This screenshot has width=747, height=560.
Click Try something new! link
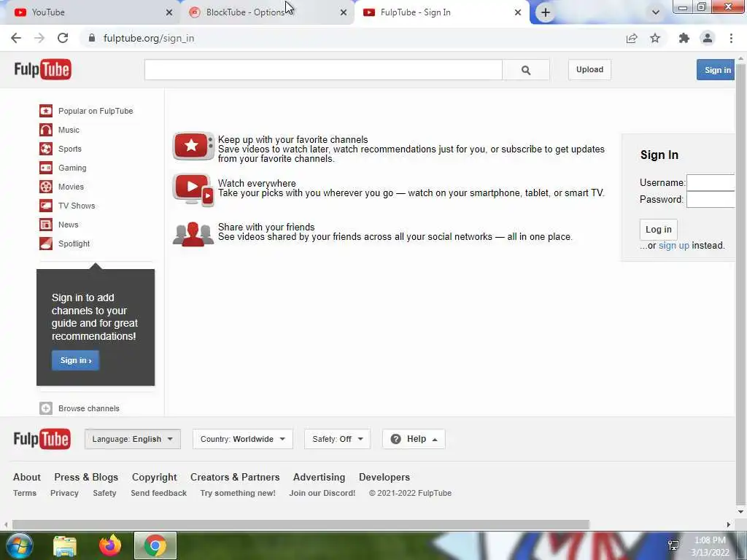click(238, 493)
